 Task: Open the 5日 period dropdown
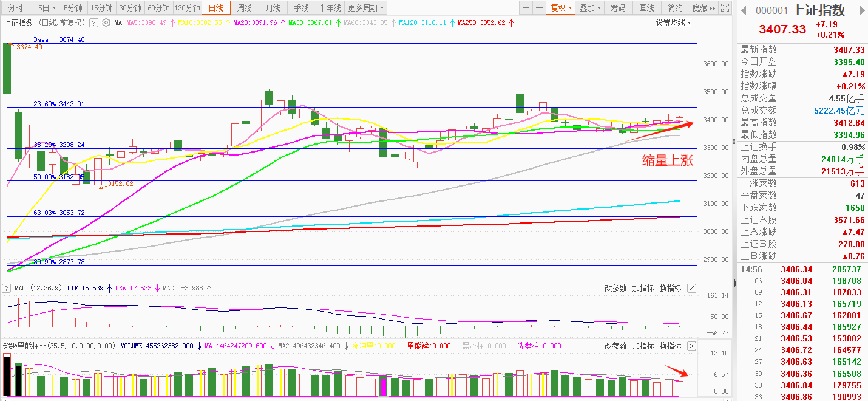(46, 8)
